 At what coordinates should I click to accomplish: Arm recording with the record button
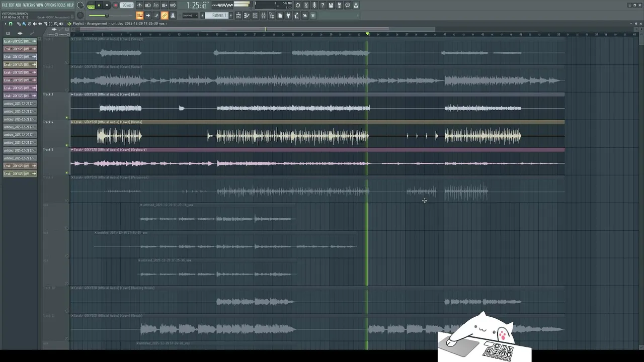[116, 6]
